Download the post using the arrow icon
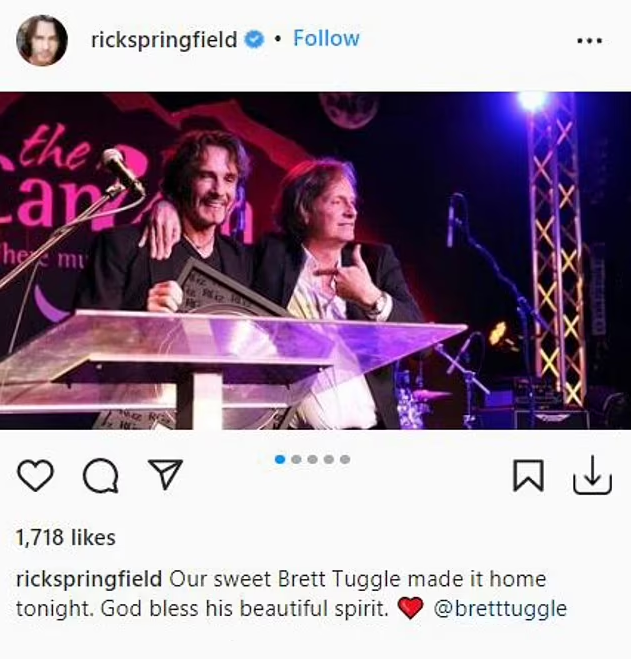This screenshot has height=659, width=631. click(x=592, y=475)
